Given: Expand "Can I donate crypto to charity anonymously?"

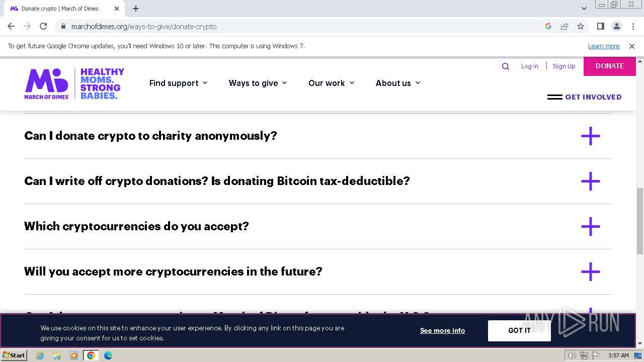Looking at the screenshot, I should pyautogui.click(x=590, y=136).
